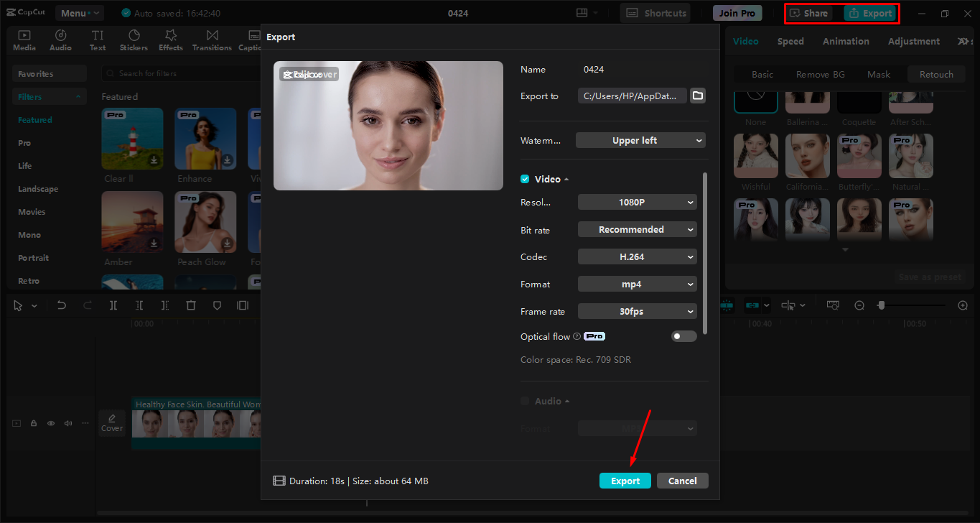The image size is (980, 523).
Task: Open the Frame rate dropdown showing 30fps
Action: [637, 311]
